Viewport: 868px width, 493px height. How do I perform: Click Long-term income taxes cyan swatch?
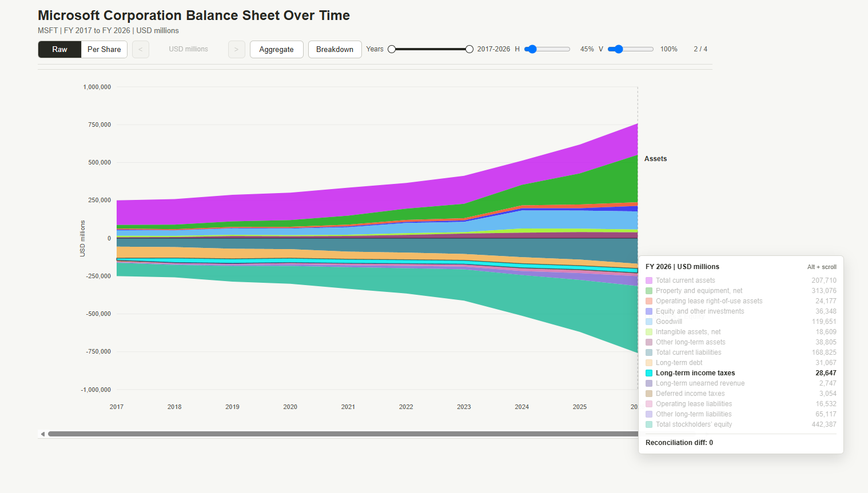point(649,373)
